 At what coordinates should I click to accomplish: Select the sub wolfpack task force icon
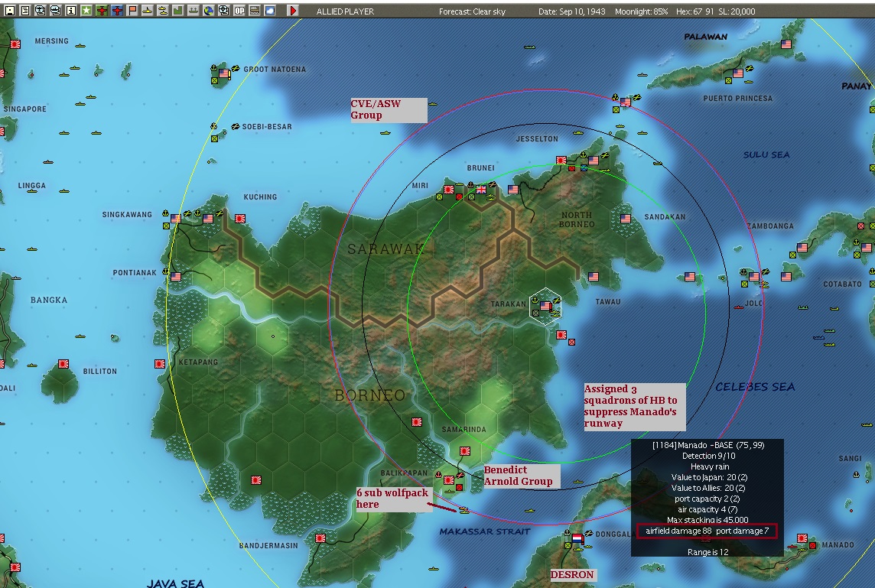464,509
